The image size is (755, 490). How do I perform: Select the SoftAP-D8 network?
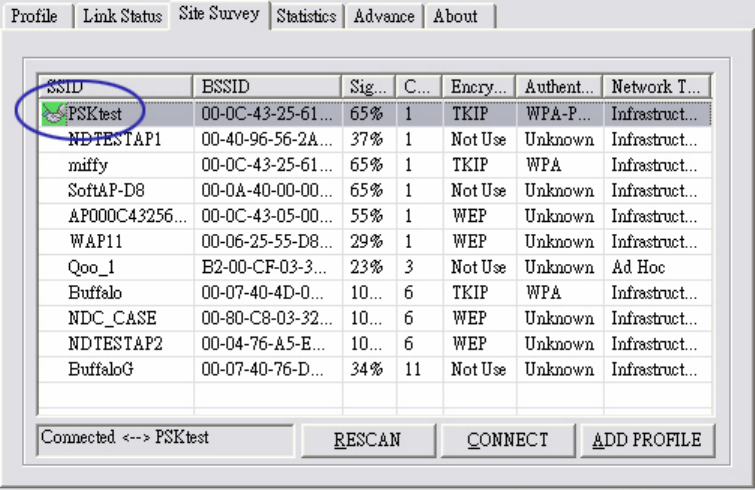point(375,191)
